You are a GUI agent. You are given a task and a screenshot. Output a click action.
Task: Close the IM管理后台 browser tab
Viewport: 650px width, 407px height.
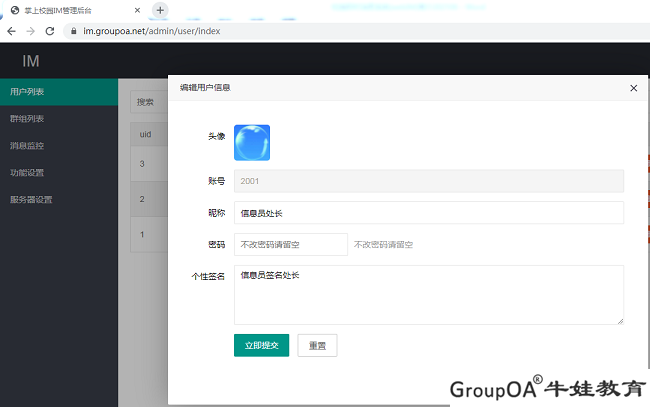(x=137, y=10)
